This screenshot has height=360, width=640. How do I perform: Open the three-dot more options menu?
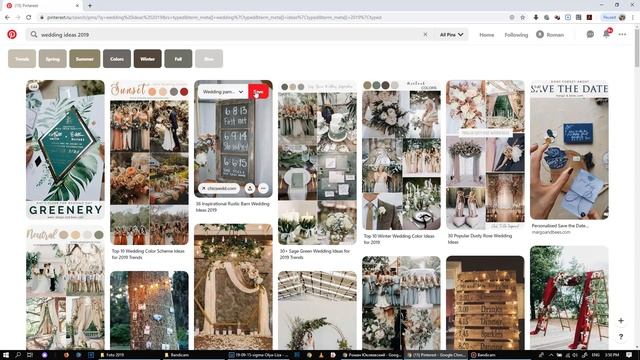click(x=622, y=35)
